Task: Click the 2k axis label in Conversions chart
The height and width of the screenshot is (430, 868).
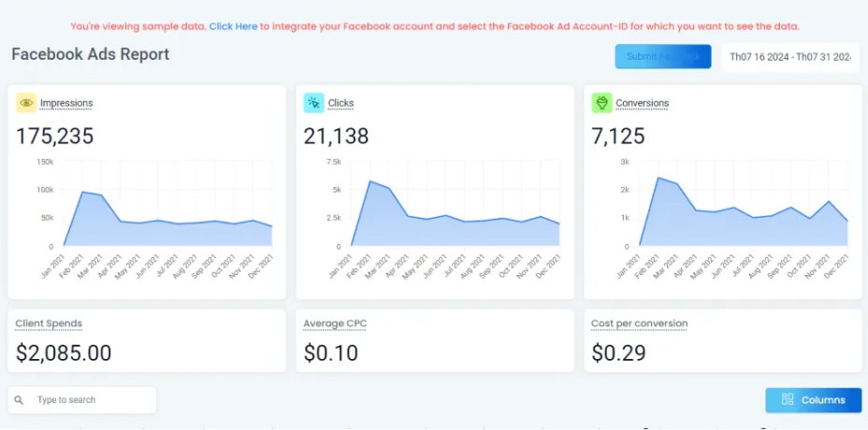Action: [625, 190]
